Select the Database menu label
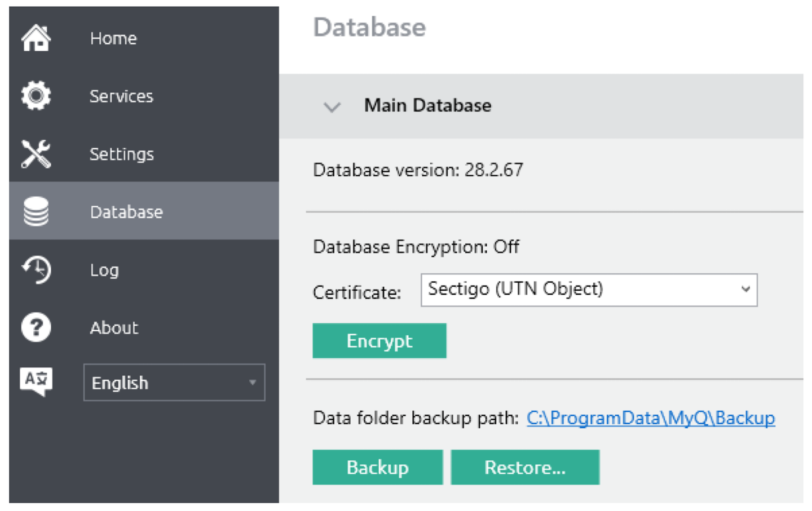Screen dimensions: 812x511 [126, 212]
